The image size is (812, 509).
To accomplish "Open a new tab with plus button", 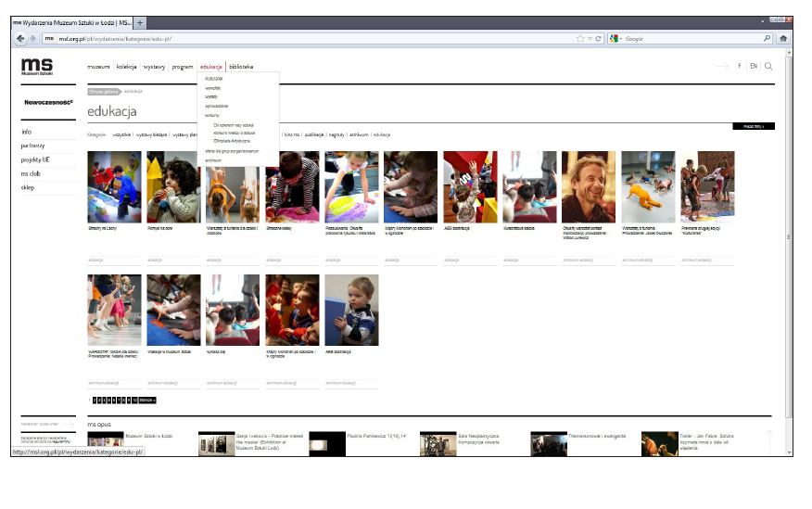I will click(x=140, y=23).
